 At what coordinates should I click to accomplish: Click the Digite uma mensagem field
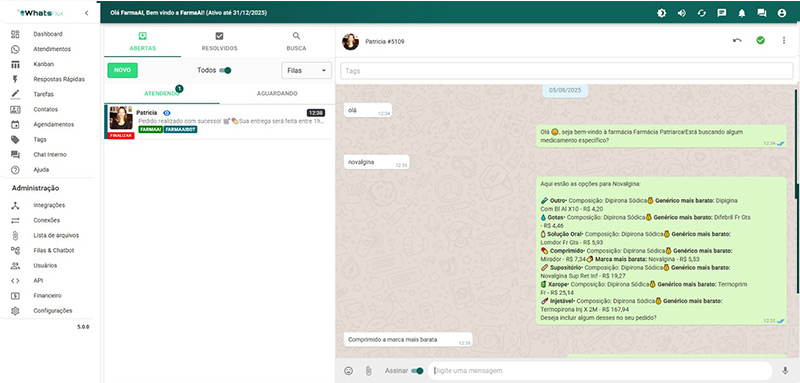[x=600, y=371]
